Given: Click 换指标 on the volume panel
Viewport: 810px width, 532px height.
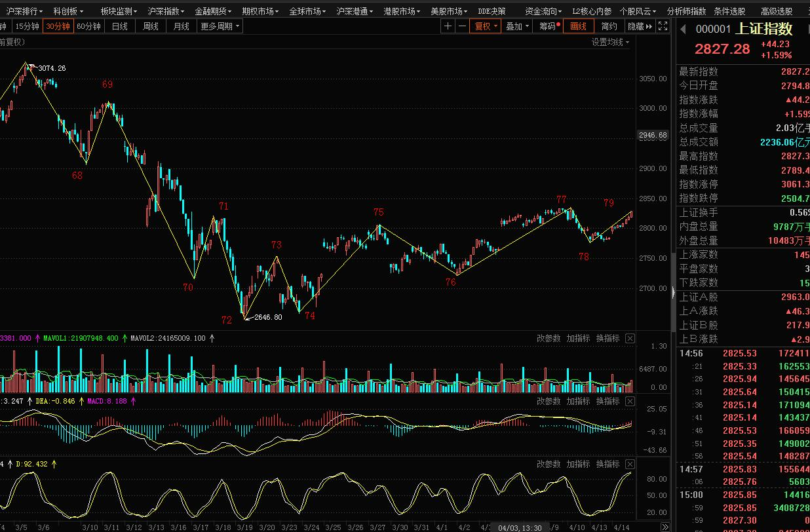Looking at the screenshot, I should pyautogui.click(x=607, y=338).
